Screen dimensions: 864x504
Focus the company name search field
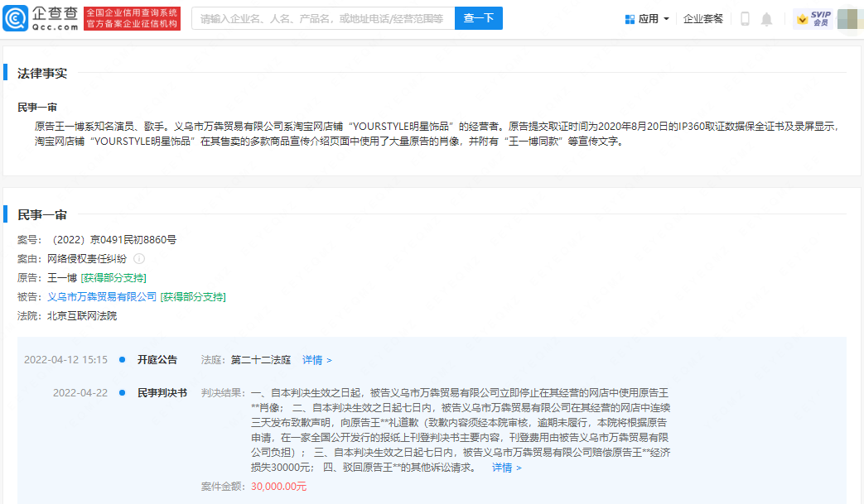click(x=323, y=19)
